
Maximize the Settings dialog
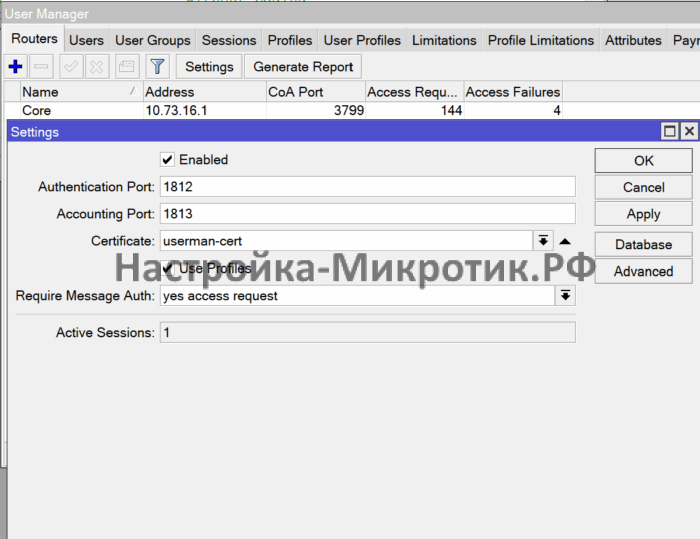669,131
